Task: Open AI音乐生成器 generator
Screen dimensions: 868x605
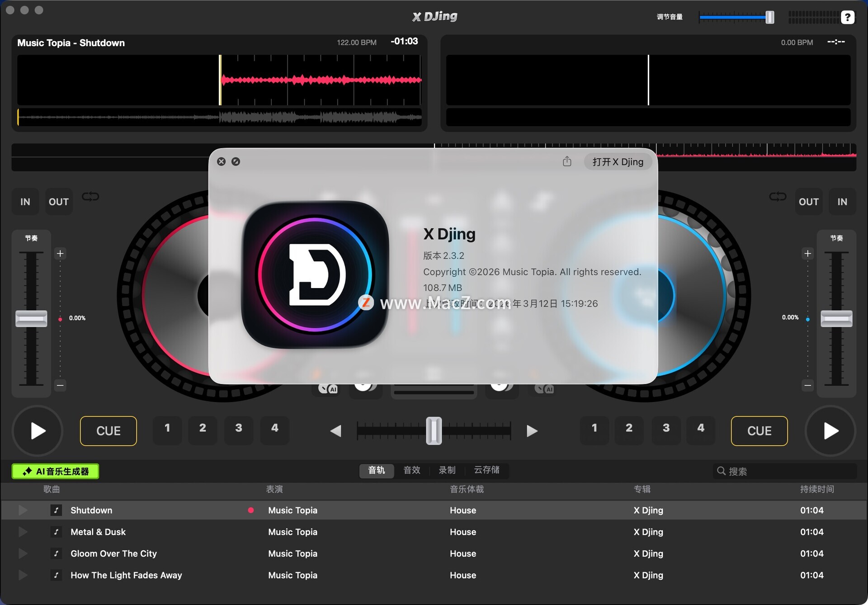Action: (x=55, y=471)
